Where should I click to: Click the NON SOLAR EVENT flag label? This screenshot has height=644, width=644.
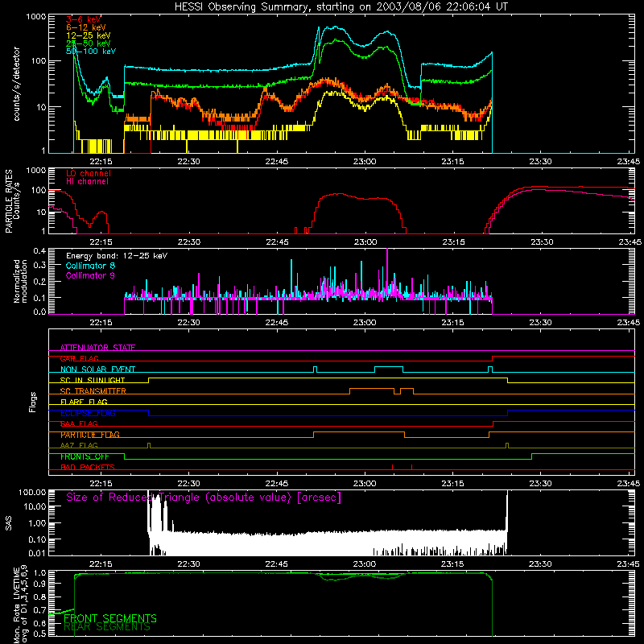click(x=97, y=369)
